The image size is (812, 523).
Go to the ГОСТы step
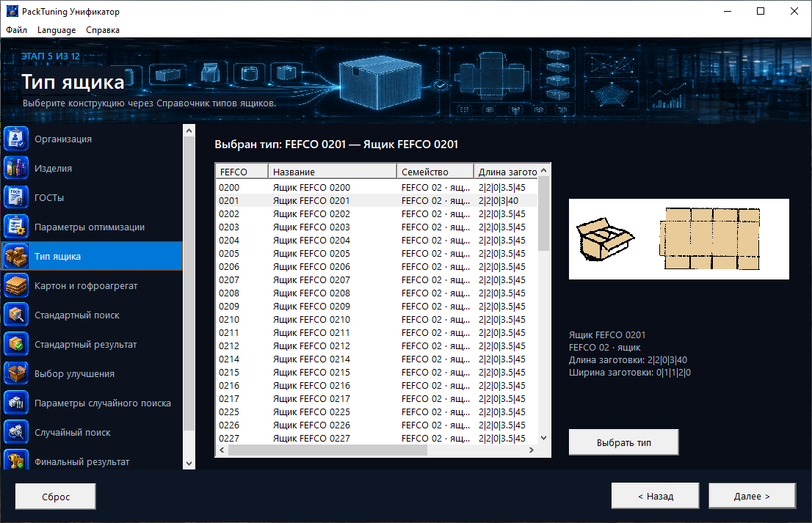93,197
